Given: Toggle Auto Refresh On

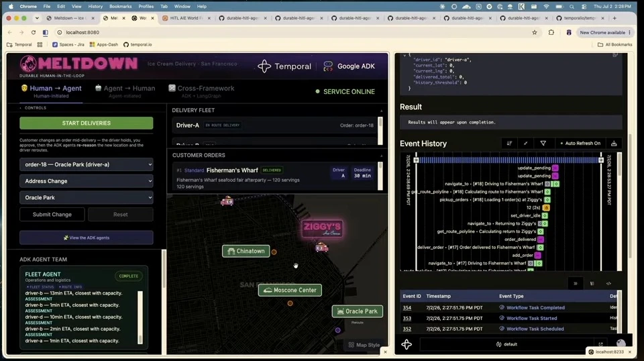Looking at the screenshot, I should pos(580,144).
